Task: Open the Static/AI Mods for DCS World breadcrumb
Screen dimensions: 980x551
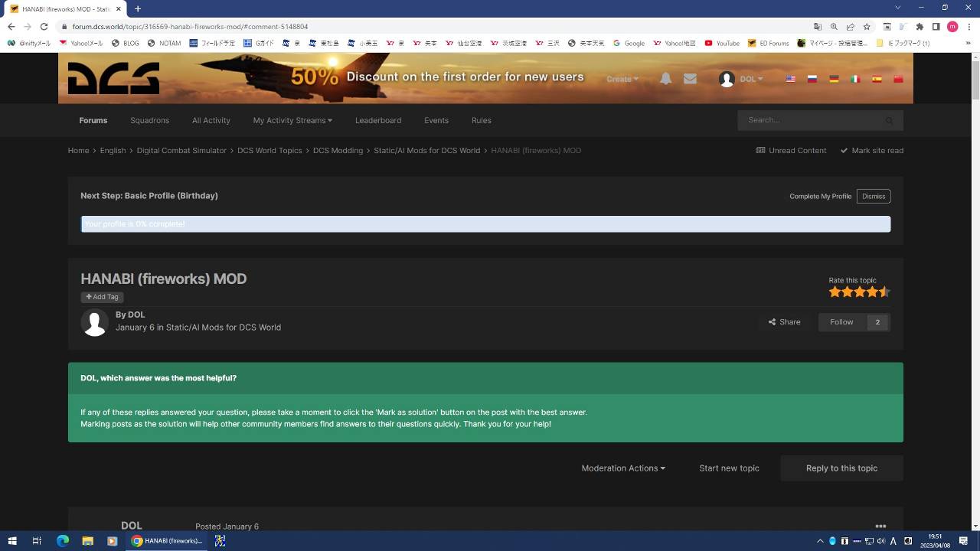Action: point(426,151)
